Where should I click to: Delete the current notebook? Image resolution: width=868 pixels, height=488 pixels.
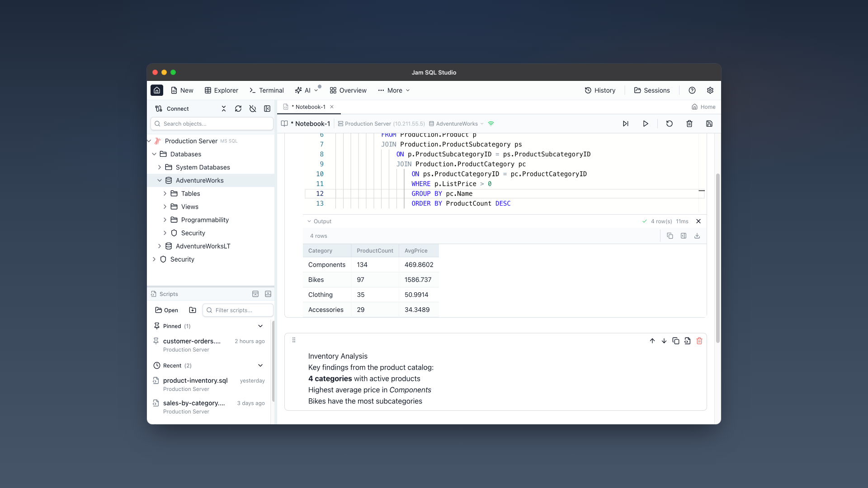(689, 123)
